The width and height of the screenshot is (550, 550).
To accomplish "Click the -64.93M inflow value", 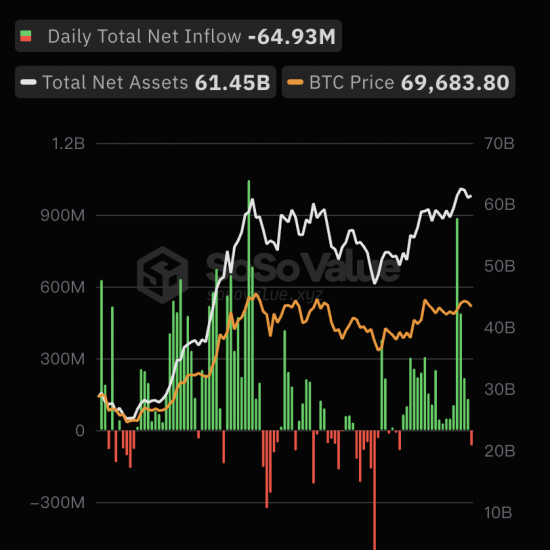I will coord(292,36).
